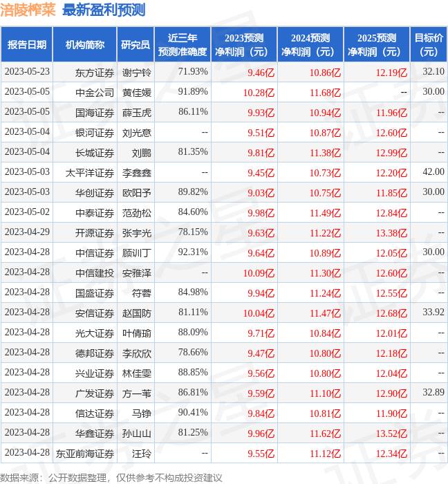Image resolution: width=448 pixels, height=484 pixels.
Task: Click 2023 profit value 10.28亿
Action: [x=259, y=93]
